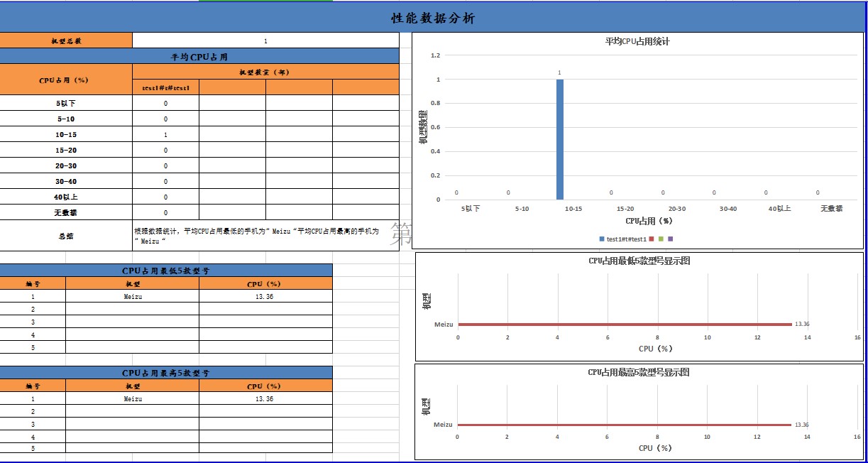Image resolution: width=868 pixels, height=463 pixels.
Task: Select the 无数据 row label cell
Action: 66,213
